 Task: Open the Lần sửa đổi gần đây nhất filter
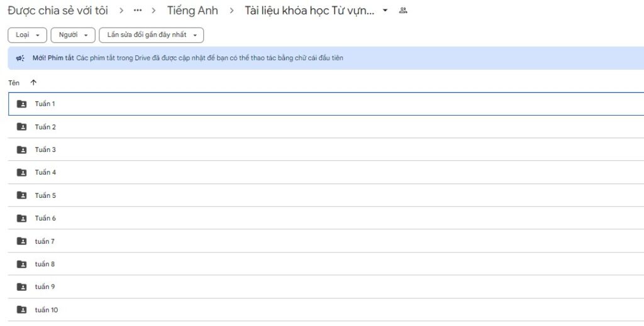point(151,35)
